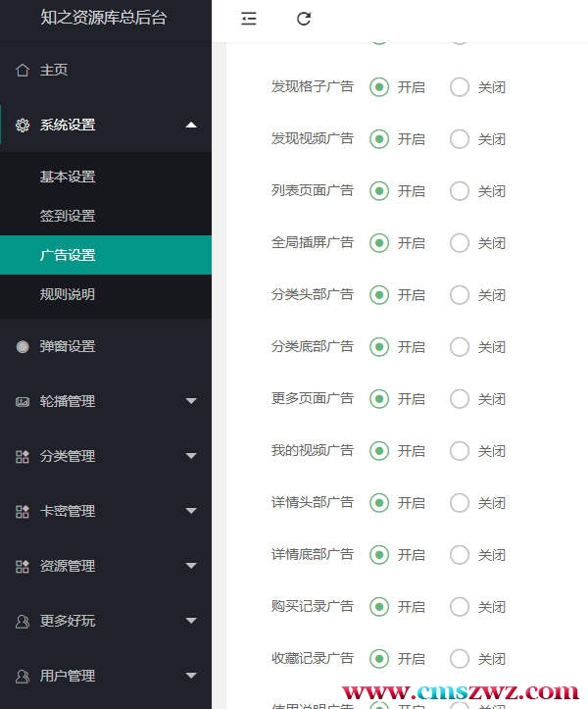Click the gear icon beside 系统设置
588x709 pixels.
pyautogui.click(x=23, y=126)
